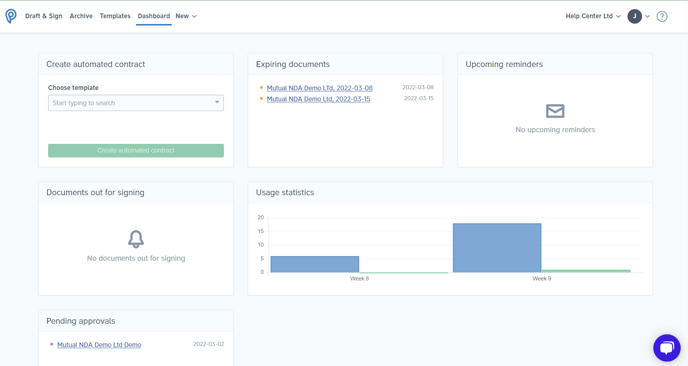Click the 2022-03-02 pending approval date

[208, 344]
